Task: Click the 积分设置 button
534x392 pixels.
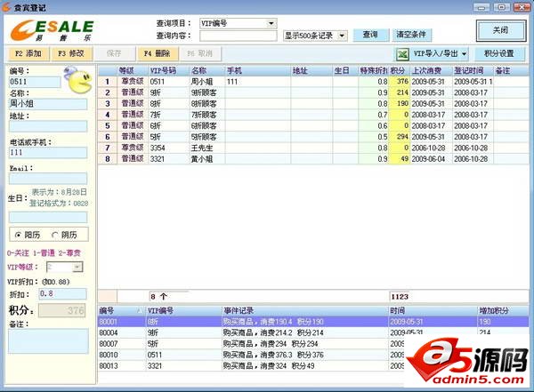Action: 499,53
